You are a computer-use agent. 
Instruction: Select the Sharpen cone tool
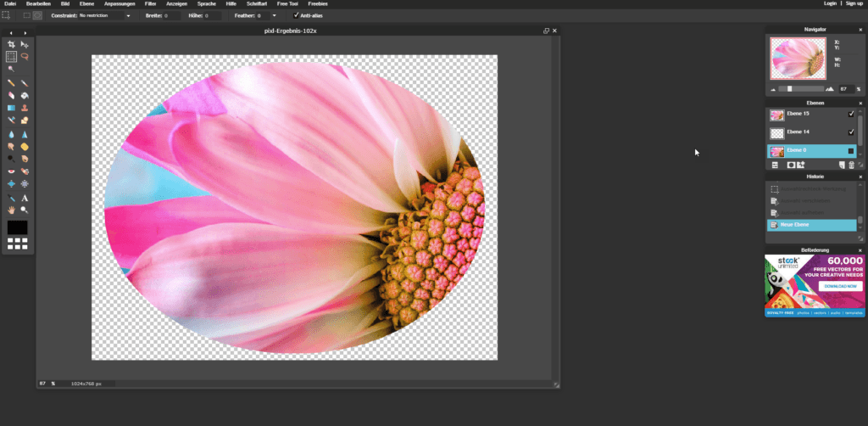(x=25, y=134)
